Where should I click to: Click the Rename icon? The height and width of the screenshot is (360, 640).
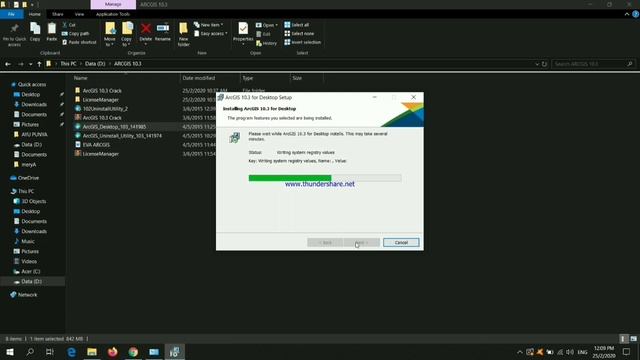162,28
